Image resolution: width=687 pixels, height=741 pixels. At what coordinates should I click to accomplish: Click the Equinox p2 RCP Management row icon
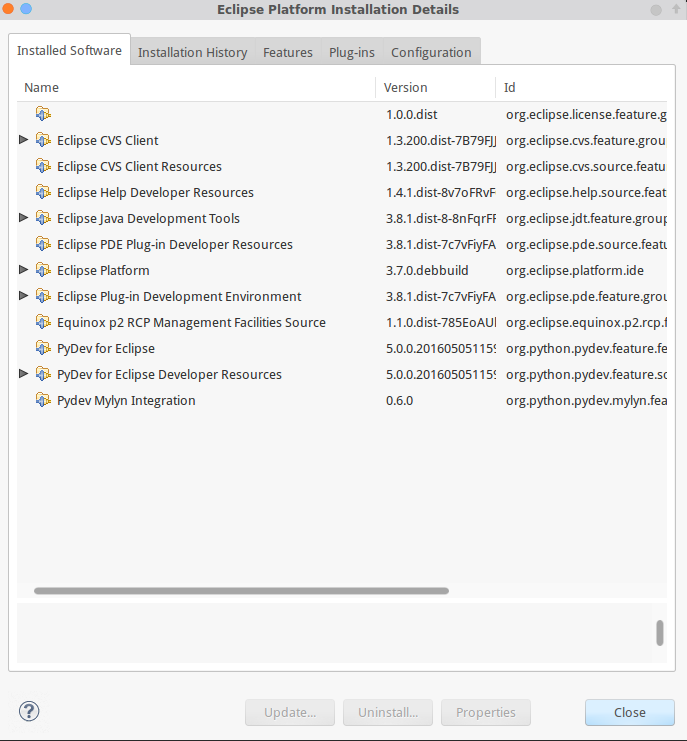(43, 322)
